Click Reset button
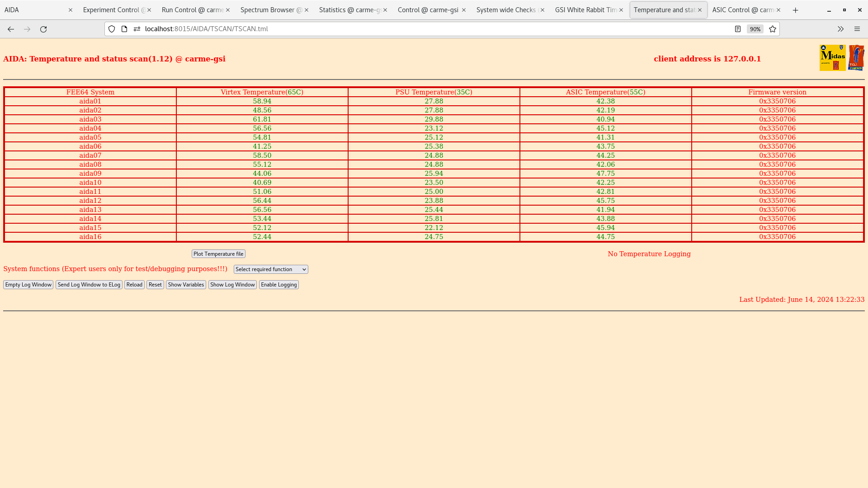 tap(155, 284)
